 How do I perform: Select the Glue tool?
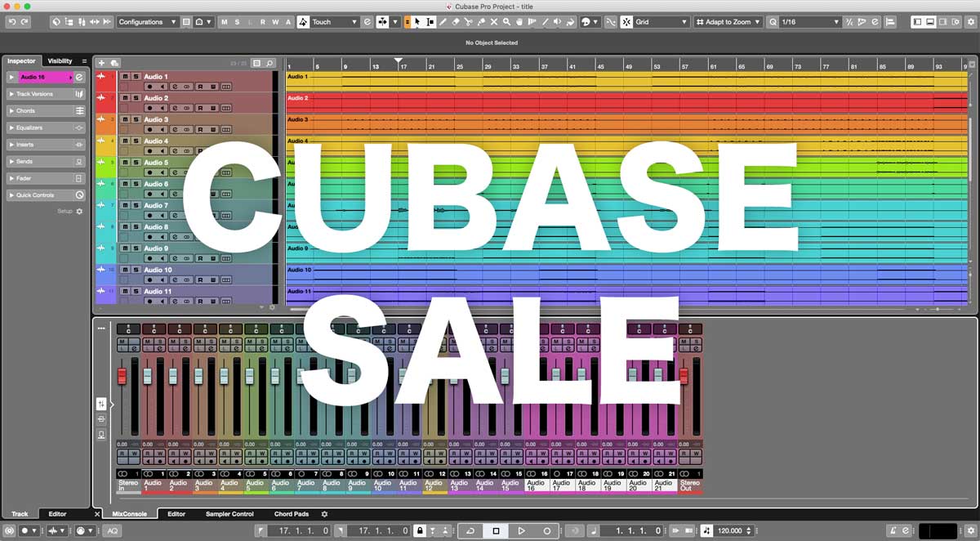tap(481, 22)
